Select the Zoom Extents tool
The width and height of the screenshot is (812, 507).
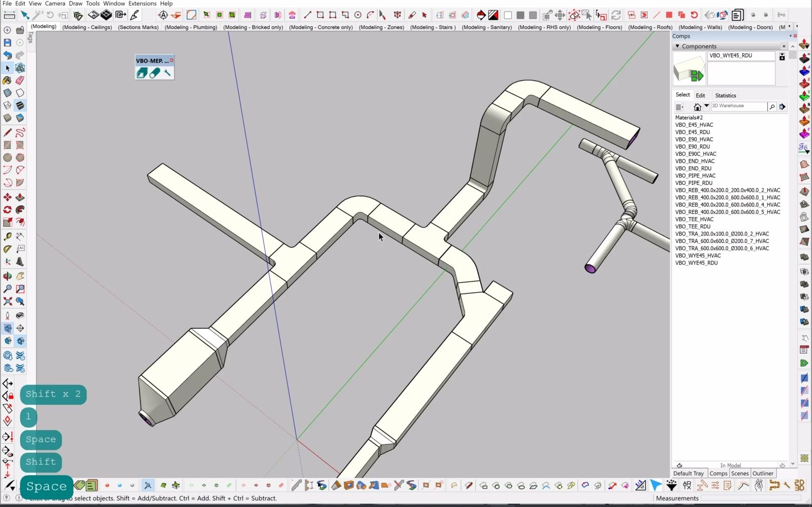pos(8,302)
